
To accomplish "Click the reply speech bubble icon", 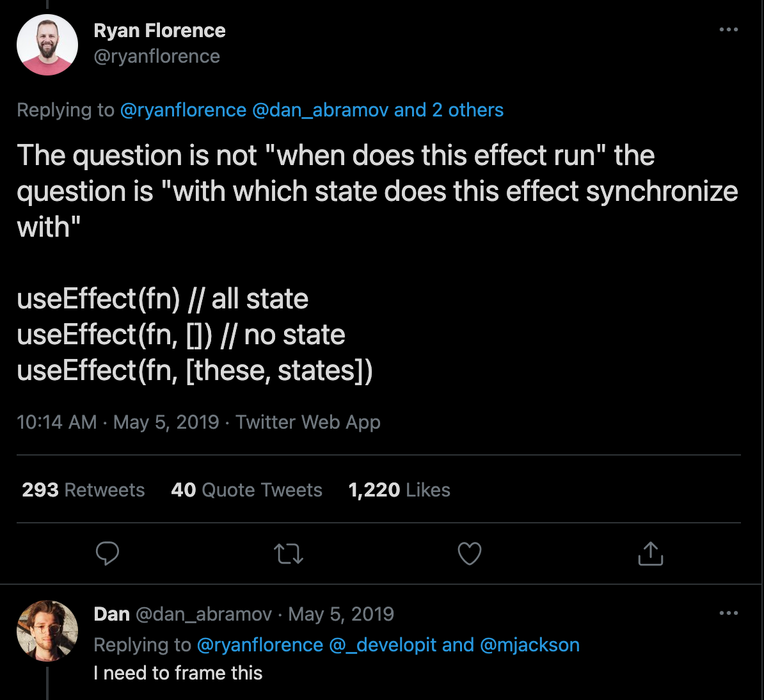I will pos(107,553).
